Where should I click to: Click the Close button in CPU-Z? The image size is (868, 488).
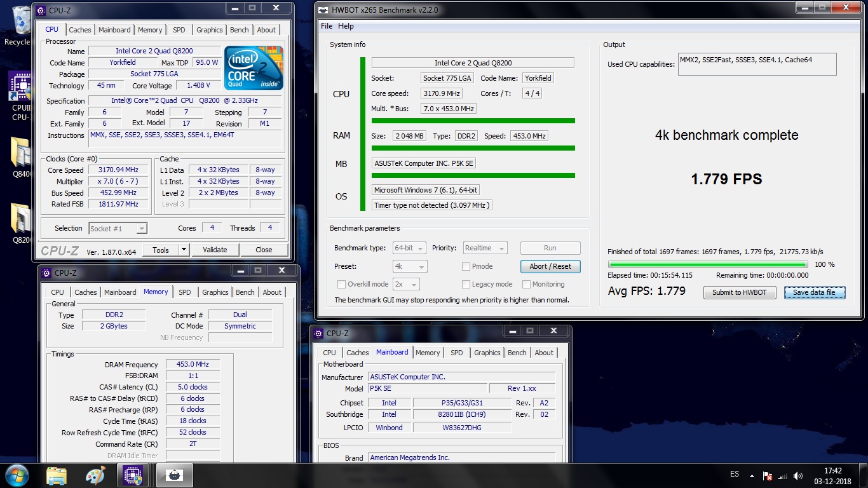pos(264,250)
